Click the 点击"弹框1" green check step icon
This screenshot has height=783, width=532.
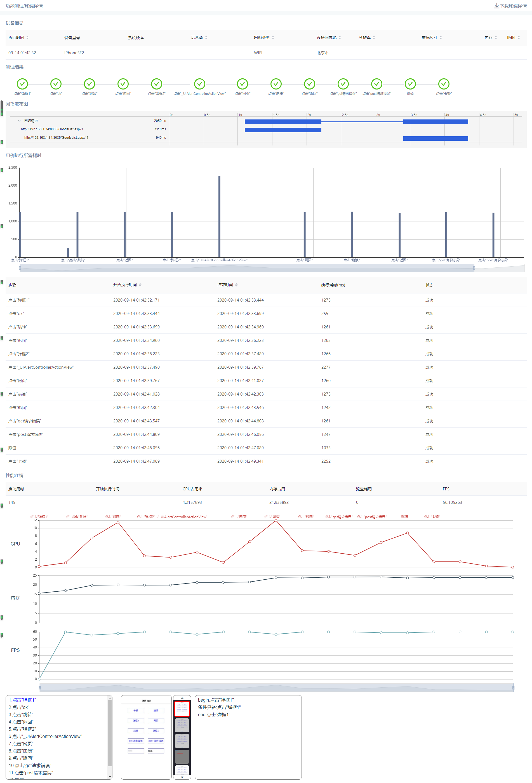[22, 84]
